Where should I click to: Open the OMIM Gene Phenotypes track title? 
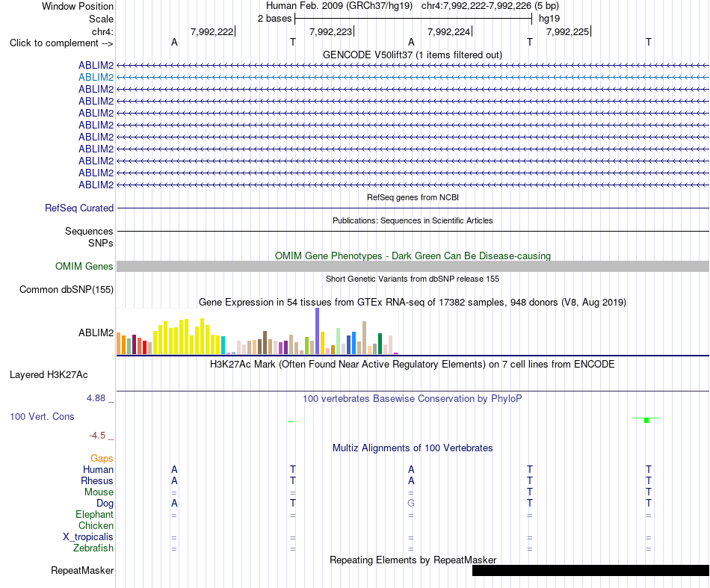(413, 256)
